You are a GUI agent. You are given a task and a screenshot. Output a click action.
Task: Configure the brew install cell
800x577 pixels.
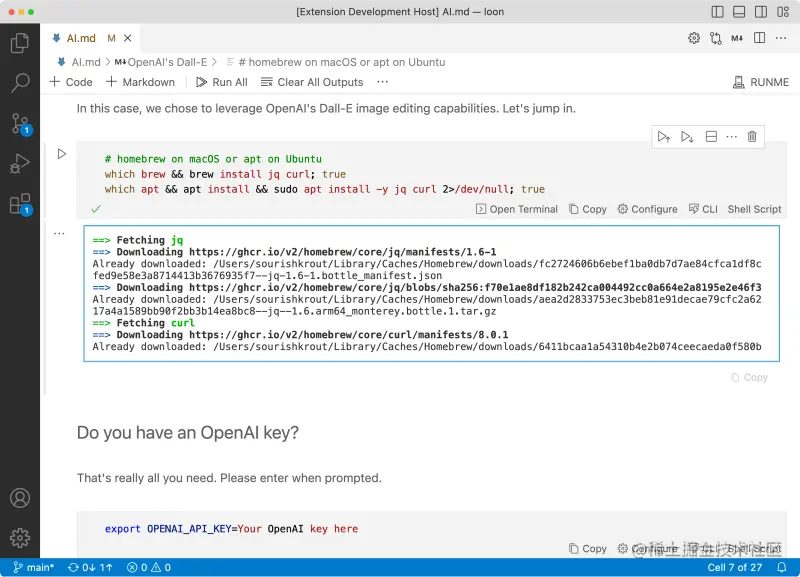(647, 209)
